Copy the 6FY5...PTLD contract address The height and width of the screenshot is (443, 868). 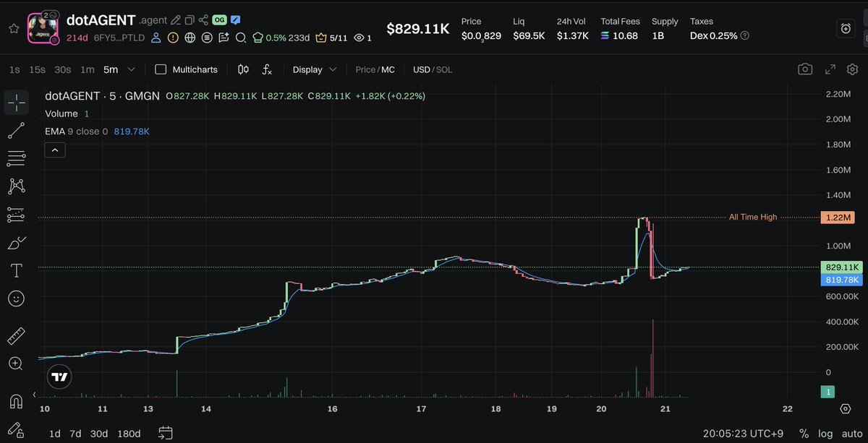(119, 37)
